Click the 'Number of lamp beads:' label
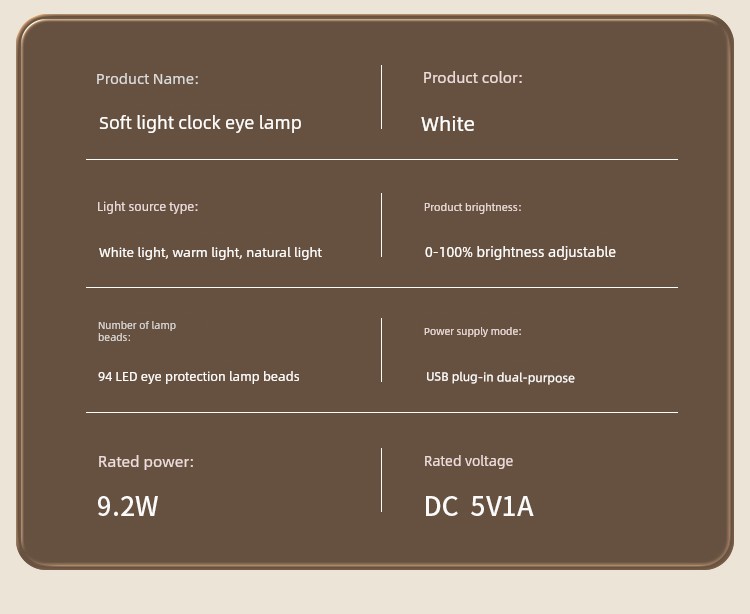Viewport: 750px width, 614px height. pyautogui.click(x=137, y=331)
